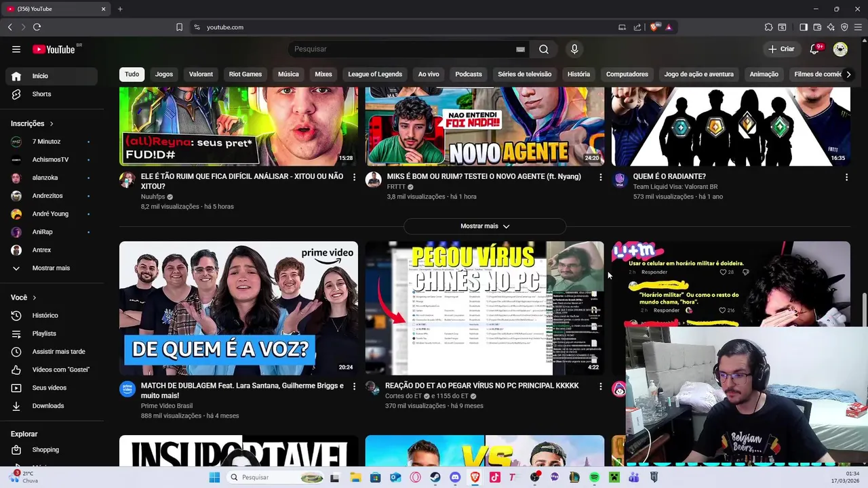This screenshot has width=868, height=488.
Task: Select the League of Legends chip
Action: (375, 74)
